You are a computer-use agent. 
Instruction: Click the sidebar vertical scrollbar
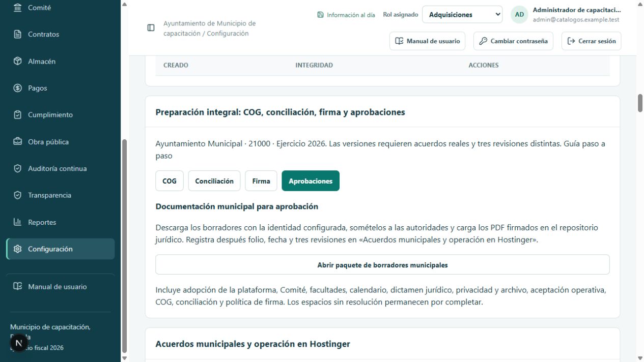pyautogui.click(x=125, y=246)
